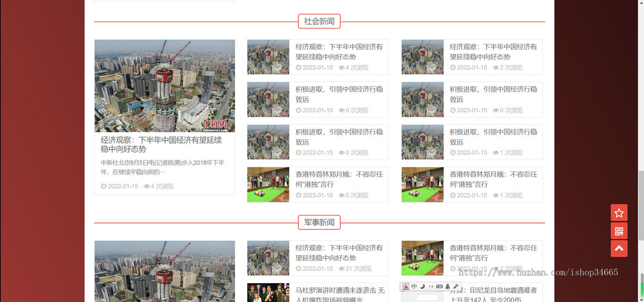This screenshot has height=302, width=644.
Task: Click eye icon in 社会新闻 香港特首 card with 1 view
Action: (x=496, y=195)
